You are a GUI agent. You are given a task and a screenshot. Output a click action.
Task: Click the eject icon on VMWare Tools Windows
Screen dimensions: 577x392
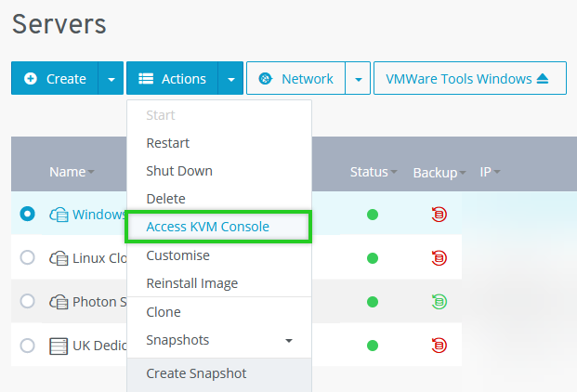click(544, 79)
